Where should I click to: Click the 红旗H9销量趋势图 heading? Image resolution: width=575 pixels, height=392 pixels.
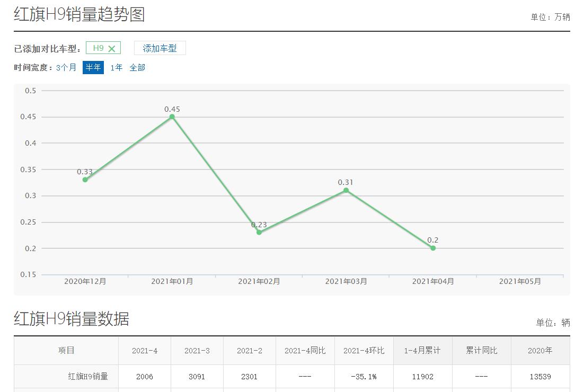point(79,14)
